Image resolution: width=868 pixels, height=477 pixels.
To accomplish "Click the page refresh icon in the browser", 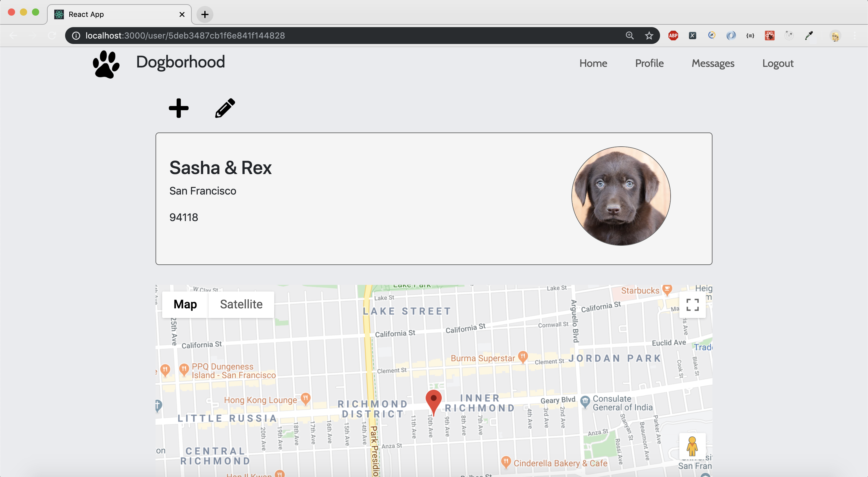I will (52, 35).
